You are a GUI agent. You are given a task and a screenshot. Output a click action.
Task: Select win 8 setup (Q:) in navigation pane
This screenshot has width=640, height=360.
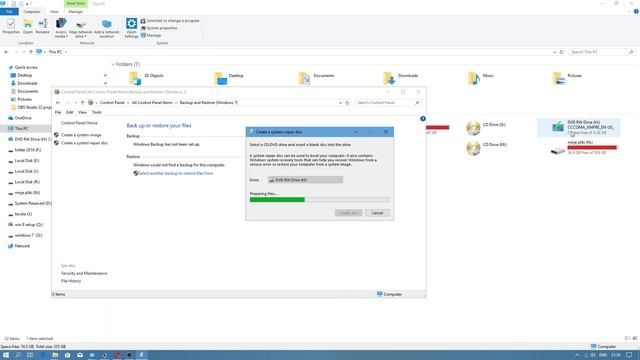pyautogui.click(x=26, y=224)
